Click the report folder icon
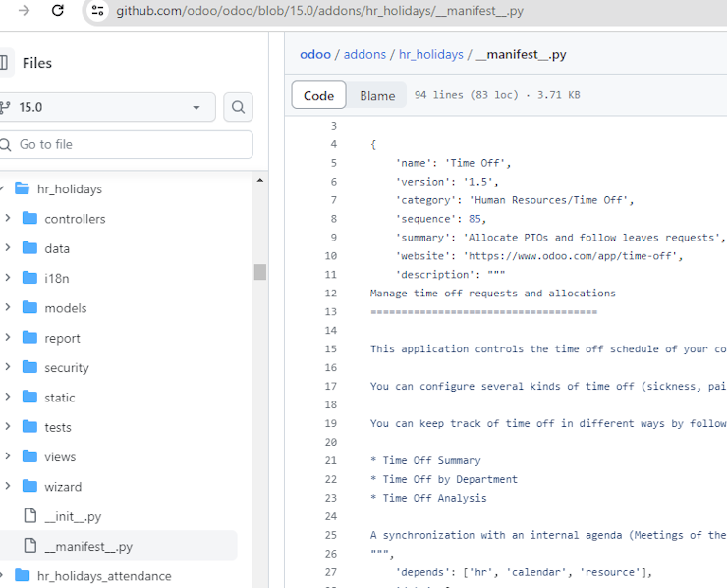 (x=29, y=338)
